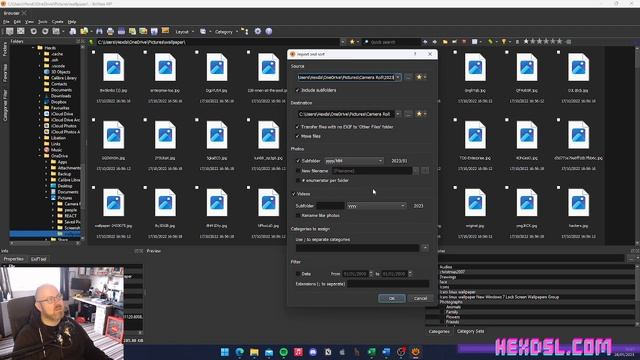Viewport: 640px width, 360px height.
Task: Open the Tools menu
Action: click(x=42, y=22)
